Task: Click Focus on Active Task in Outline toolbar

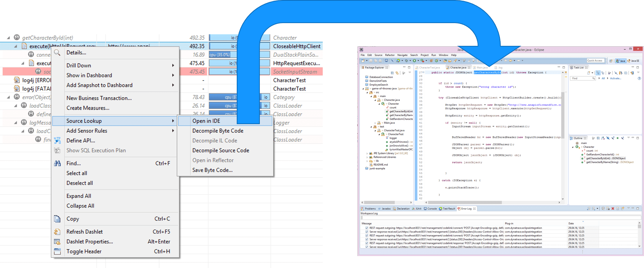Action: point(593,138)
